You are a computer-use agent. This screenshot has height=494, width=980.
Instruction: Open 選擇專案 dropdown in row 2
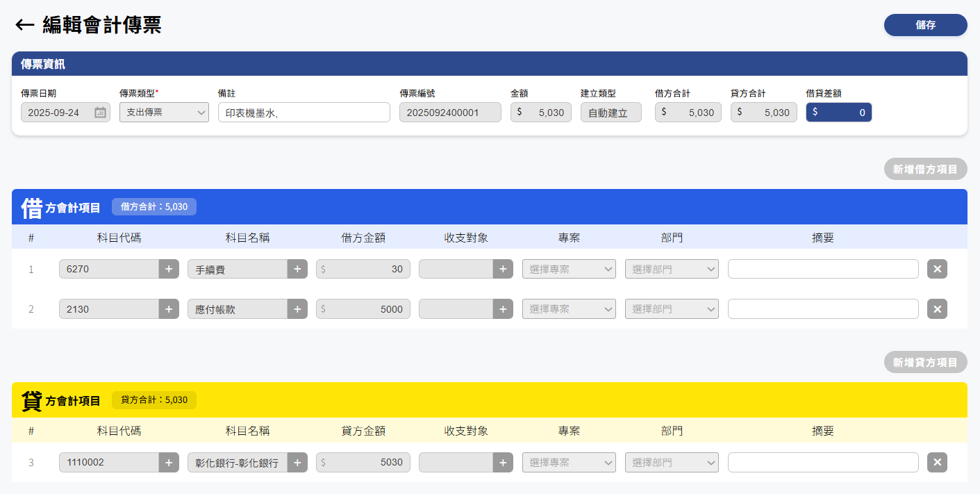click(x=569, y=309)
